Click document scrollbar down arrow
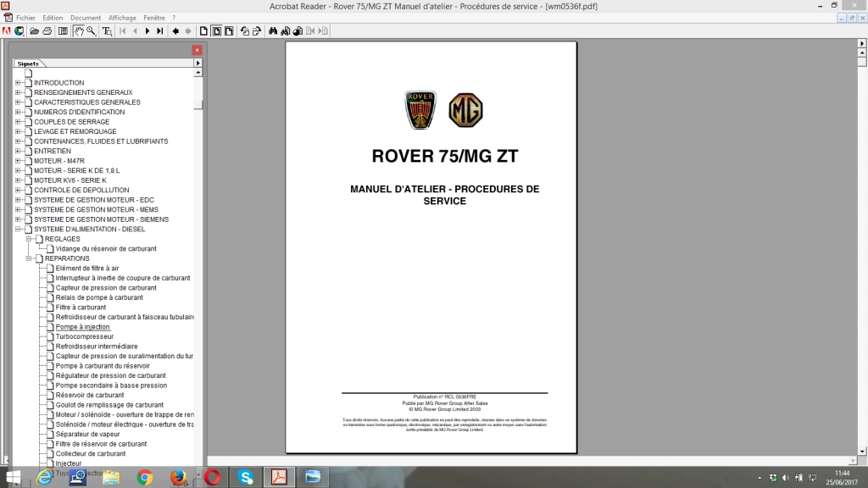868x488 pixels. pyautogui.click(x=862, y=452)
